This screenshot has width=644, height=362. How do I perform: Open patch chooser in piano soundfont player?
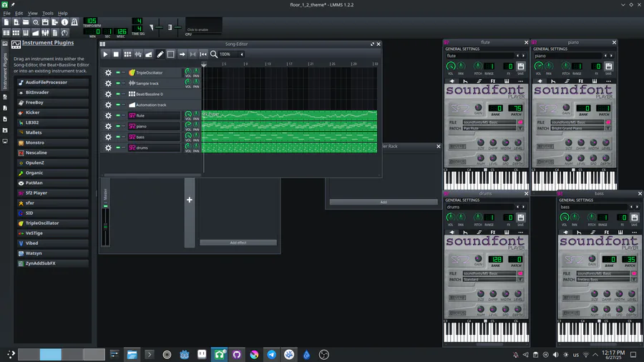point(608,129)
